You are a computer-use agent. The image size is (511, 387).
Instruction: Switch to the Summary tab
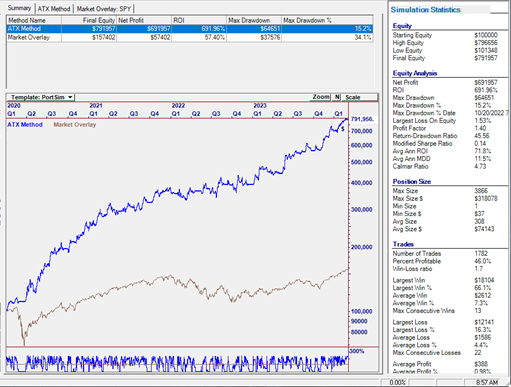(x=20, y=8)
